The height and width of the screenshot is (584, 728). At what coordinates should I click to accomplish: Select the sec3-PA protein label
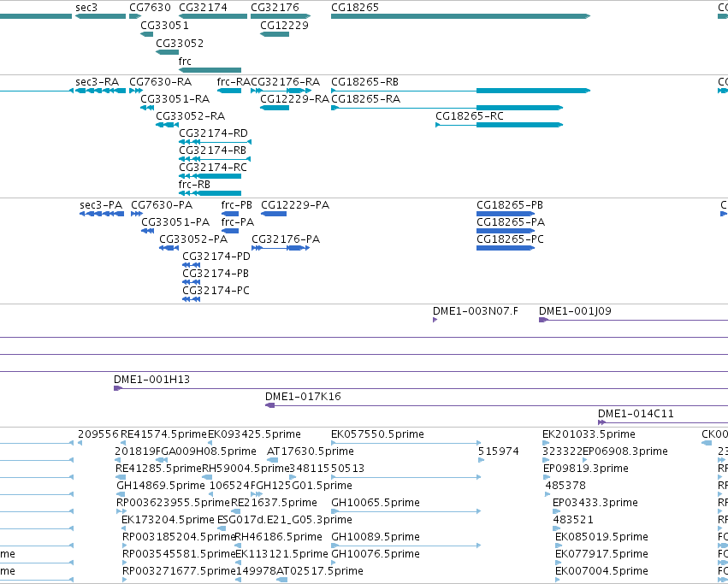click(101, 204)
